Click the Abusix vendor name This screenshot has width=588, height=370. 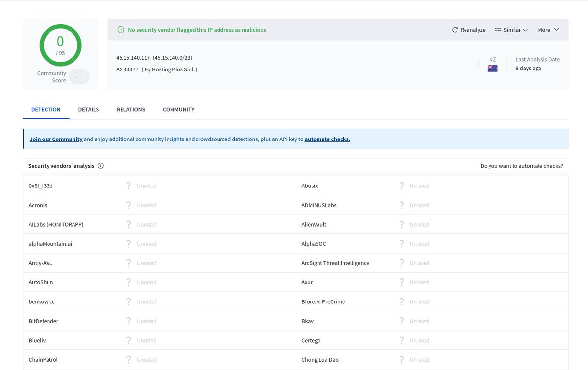(310, 186)
